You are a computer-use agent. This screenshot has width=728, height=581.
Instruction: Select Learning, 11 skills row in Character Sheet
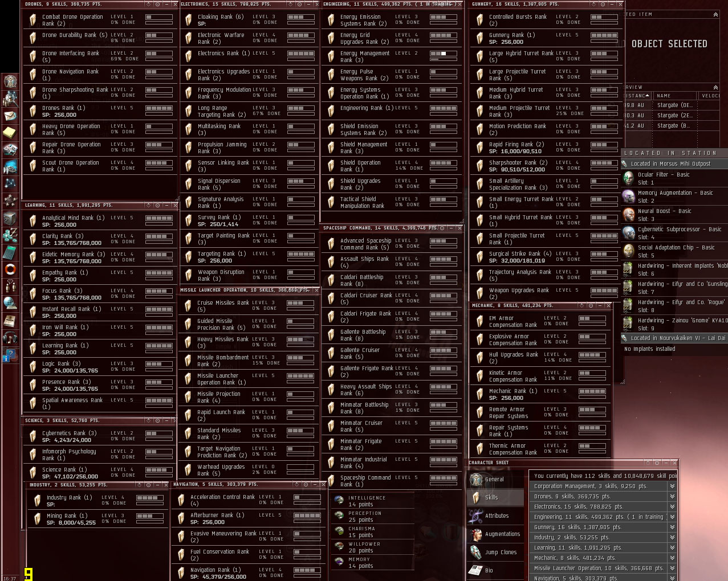[x=603, y=548]
